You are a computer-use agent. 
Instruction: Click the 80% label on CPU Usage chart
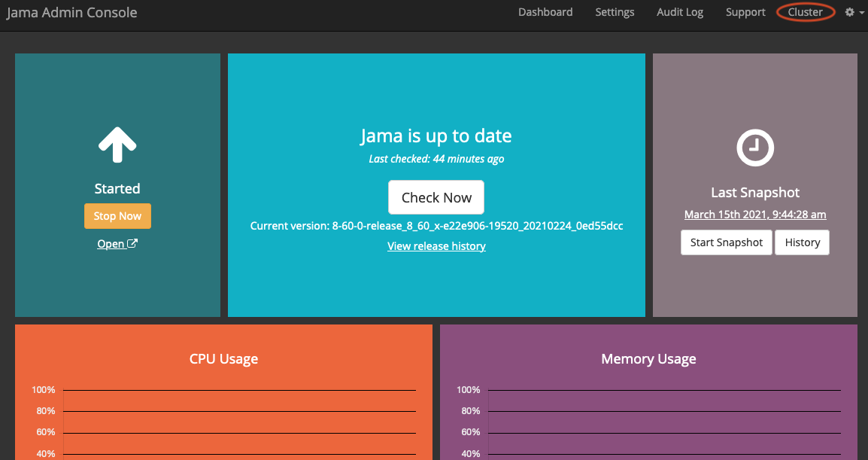point(46,410)
